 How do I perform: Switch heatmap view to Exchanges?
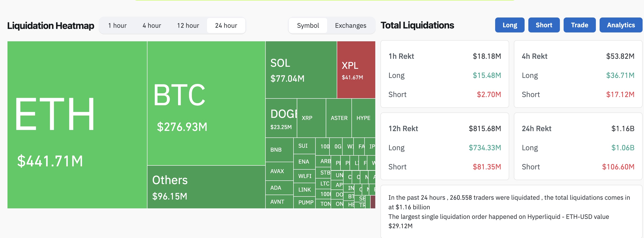tap(351, 25)
